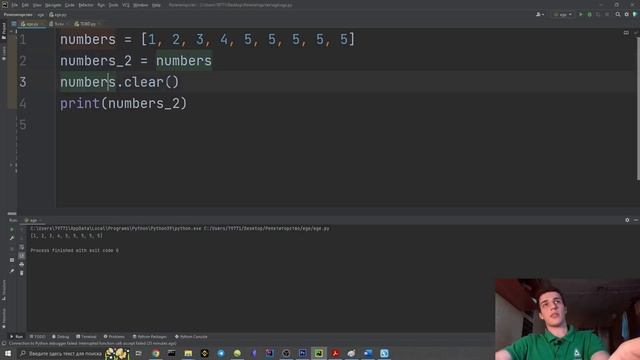
Task: Open the ege run configuration dropdown
Action: click(x=563, y=15)
